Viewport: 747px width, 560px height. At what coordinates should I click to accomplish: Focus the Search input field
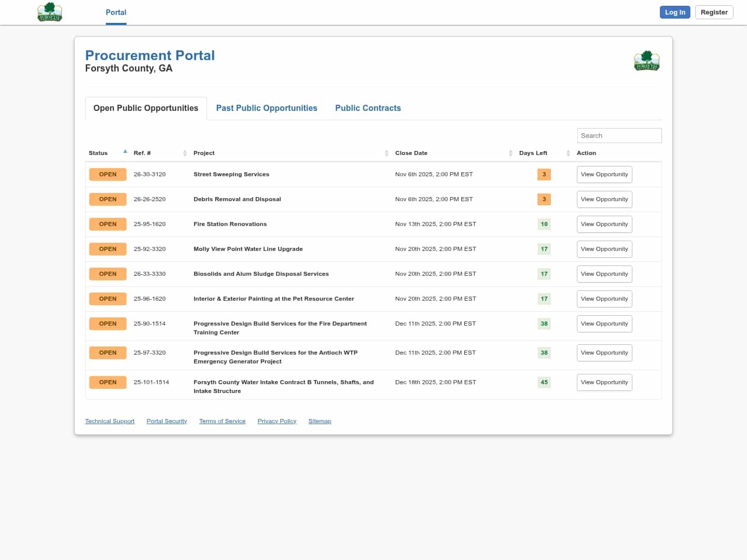click(x=619, y=135)
